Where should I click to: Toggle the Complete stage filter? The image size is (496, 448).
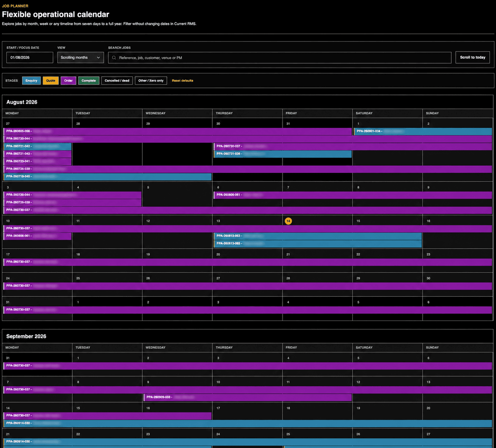point(89,80)
